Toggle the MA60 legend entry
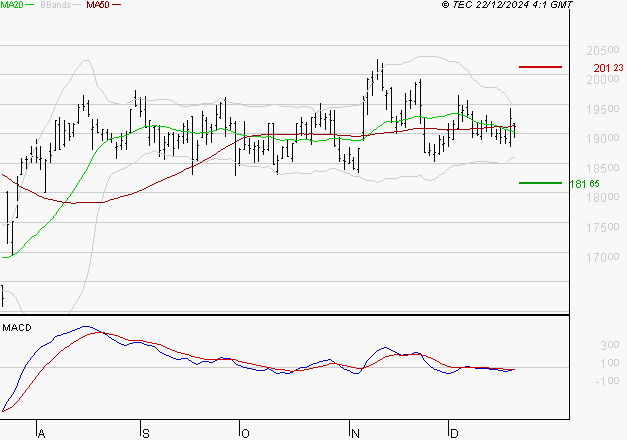The width and height of the screenshot is (627, 440). click(98, 5)
